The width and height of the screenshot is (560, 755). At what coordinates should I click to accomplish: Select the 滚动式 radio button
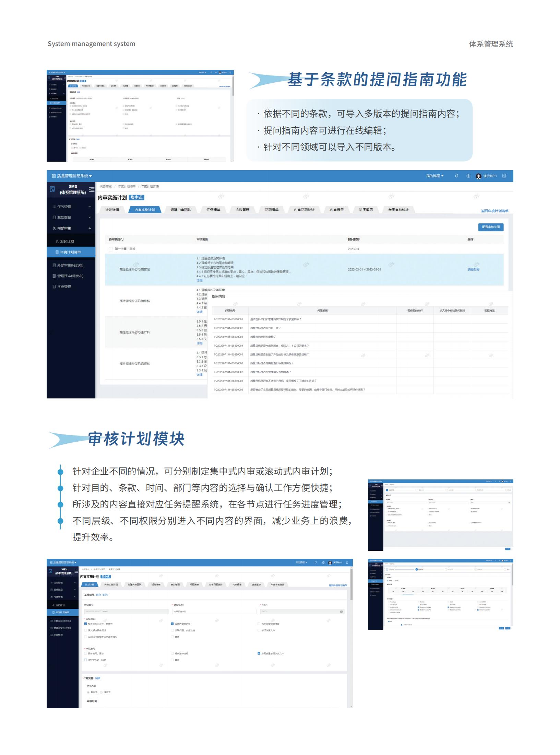(x=102, y=692)
